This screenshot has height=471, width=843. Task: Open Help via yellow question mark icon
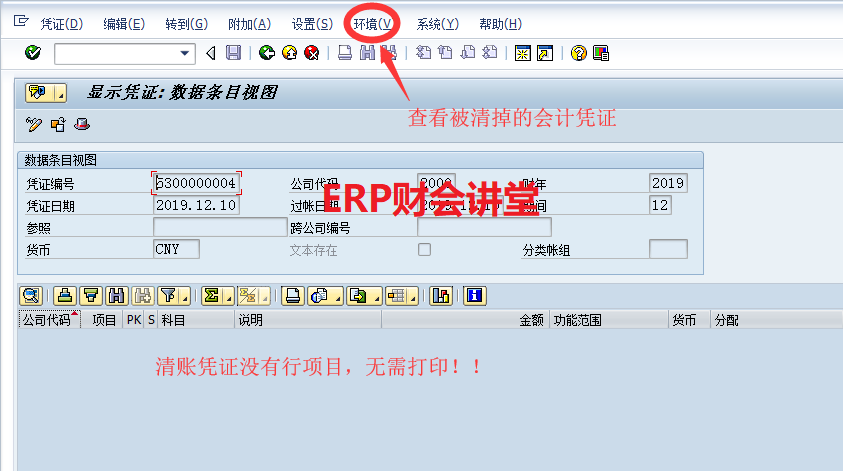[x=578, y=53]
